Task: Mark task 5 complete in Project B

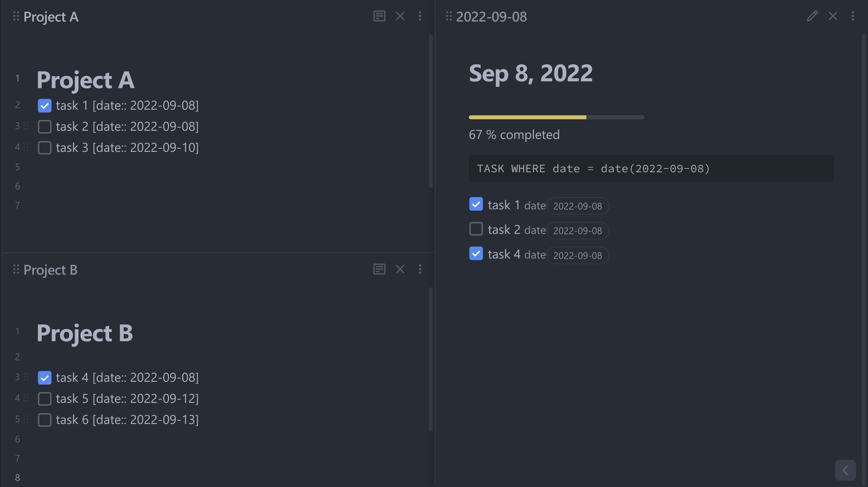Action: pyautogui.click(x=44, y=399)
